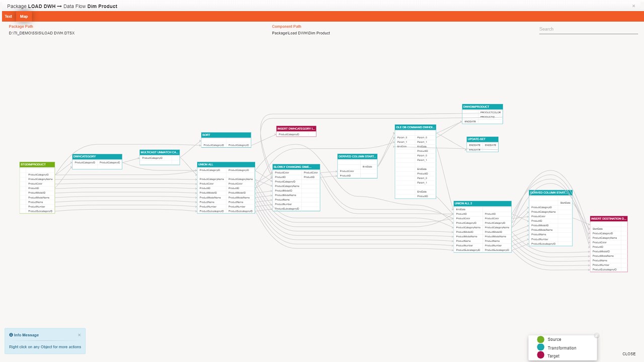644x362 pixels.
Task: Click the green Source legend circle
Action: pos(541,339)
